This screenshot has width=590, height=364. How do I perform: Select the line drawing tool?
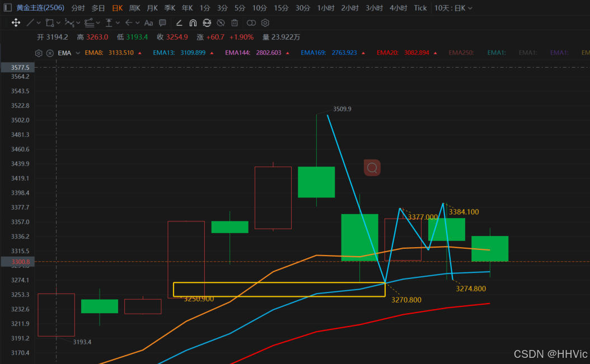click(30, 23)
